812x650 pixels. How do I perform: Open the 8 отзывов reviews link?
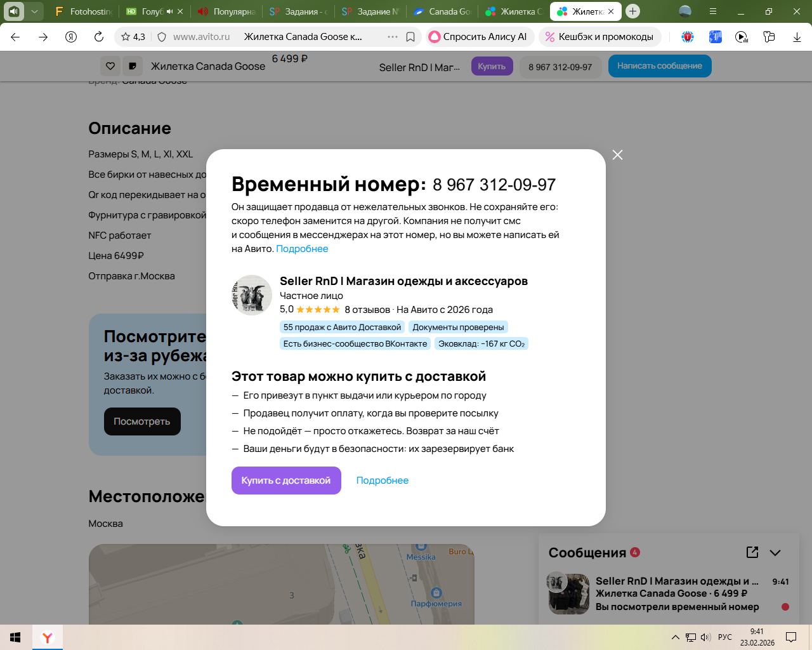click(367, 310)
